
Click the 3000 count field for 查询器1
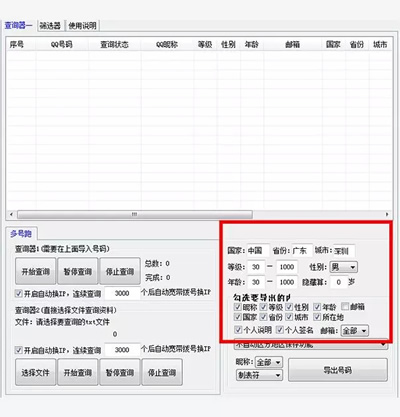(x=122, y=293)
